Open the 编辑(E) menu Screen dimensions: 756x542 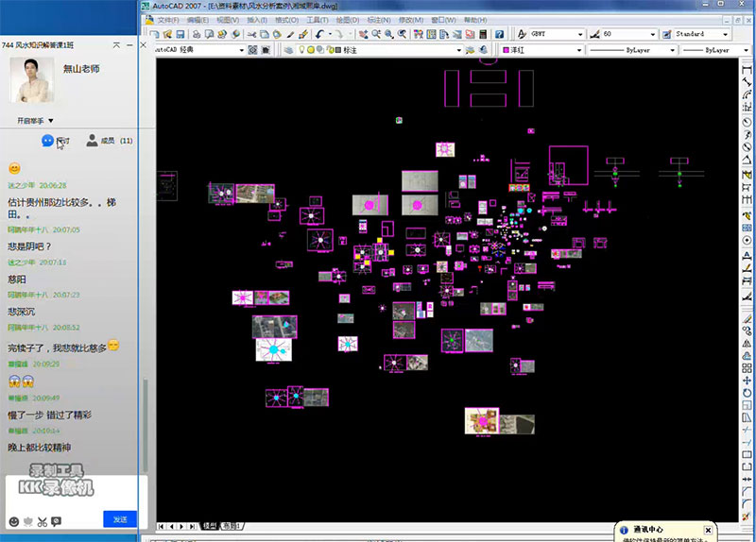coord(198,20)
